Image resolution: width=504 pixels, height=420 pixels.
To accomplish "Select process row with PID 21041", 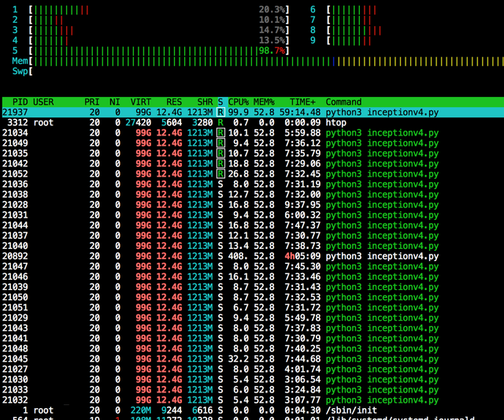I will 252,339.
